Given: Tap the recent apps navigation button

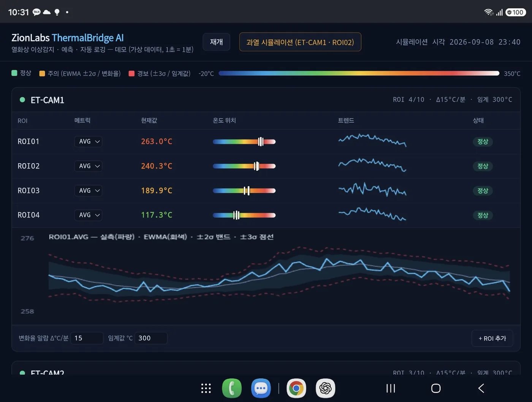Looking at the screenshot, I should pyautogui.click(x=391, y=388).
